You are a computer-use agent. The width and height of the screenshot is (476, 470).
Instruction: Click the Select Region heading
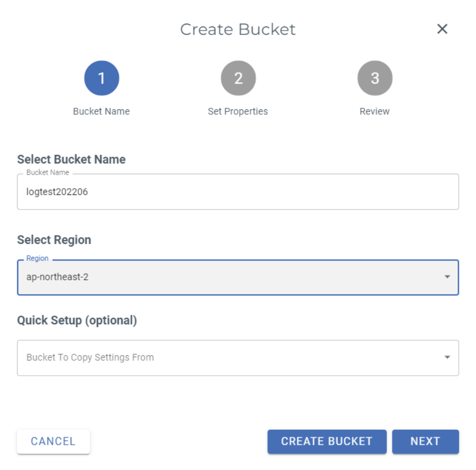coord(54,240)
